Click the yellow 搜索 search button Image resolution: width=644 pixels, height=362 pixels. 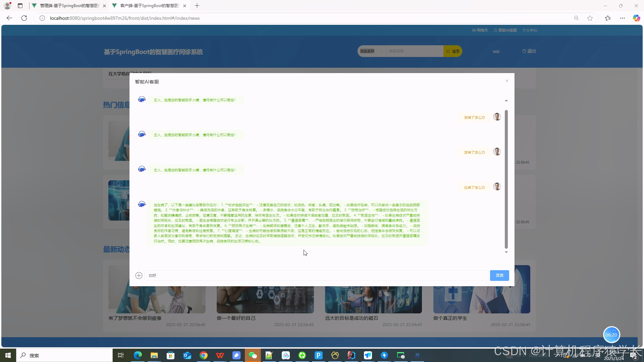(453, 51)
